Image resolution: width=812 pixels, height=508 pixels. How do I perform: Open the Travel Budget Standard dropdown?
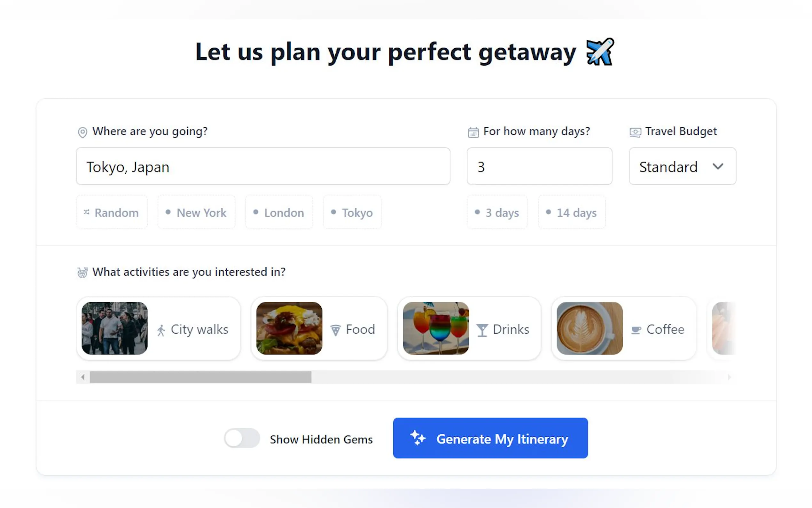pos(682,166)
